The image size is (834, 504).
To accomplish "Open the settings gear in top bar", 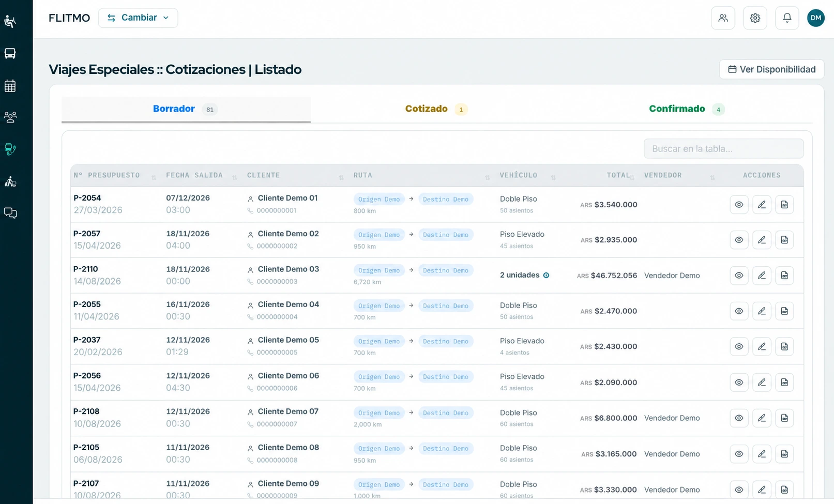I will [x=755, y=18].
